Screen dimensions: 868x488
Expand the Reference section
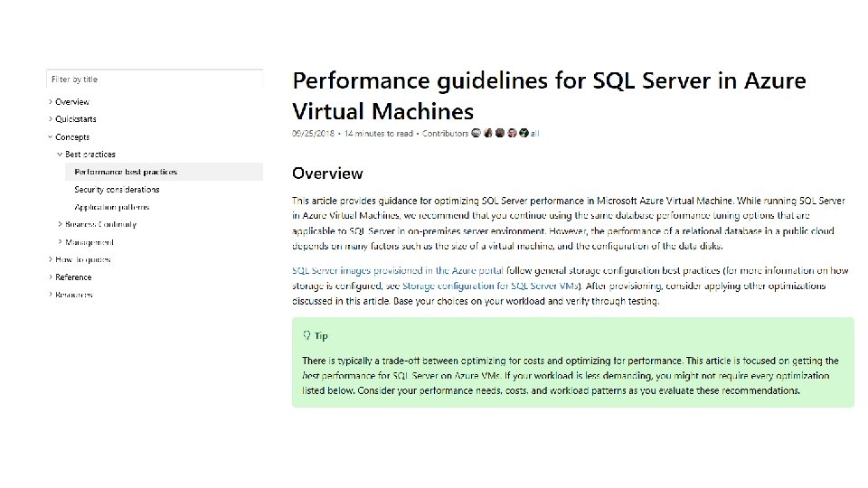[x=51, y=277]
